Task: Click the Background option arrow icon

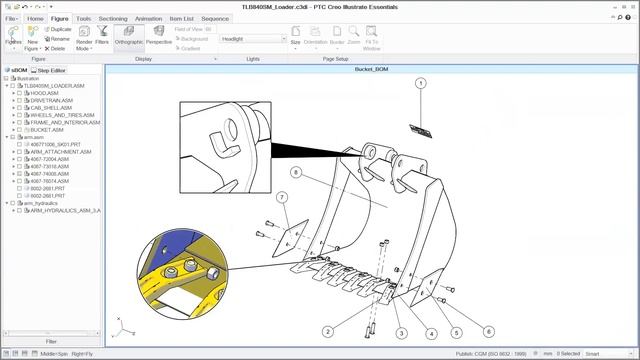Action: [x=178, y=39]
